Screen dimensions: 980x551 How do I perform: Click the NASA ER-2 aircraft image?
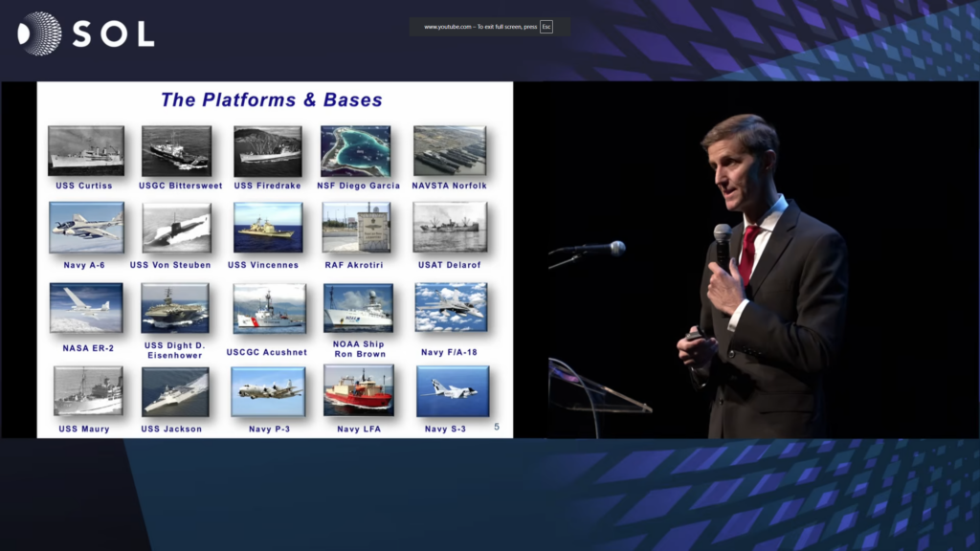[x=86, y=308]
